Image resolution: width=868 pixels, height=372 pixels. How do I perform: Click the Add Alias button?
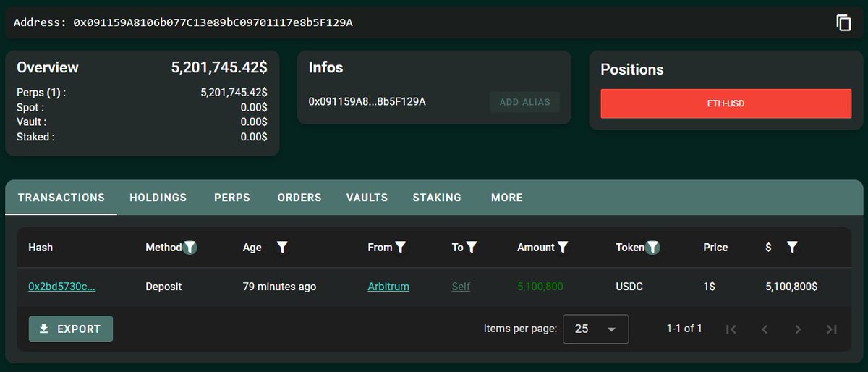(524, 102)
